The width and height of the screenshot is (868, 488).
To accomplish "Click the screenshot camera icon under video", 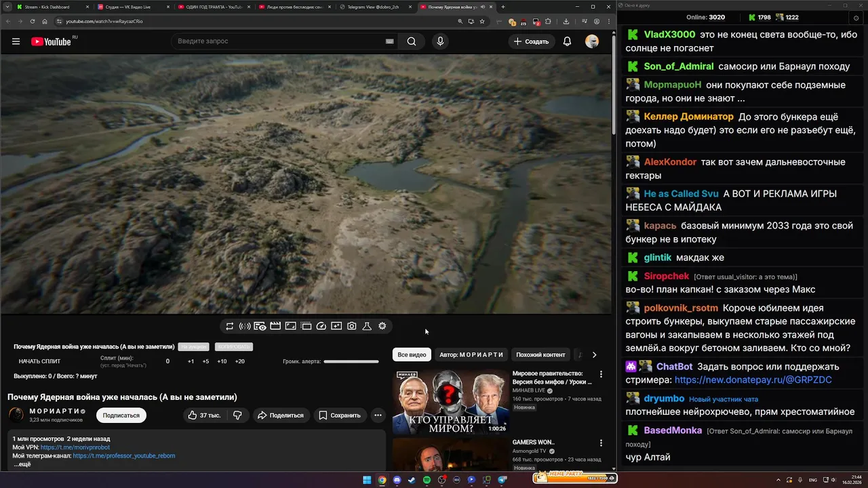I will (352, 326).
